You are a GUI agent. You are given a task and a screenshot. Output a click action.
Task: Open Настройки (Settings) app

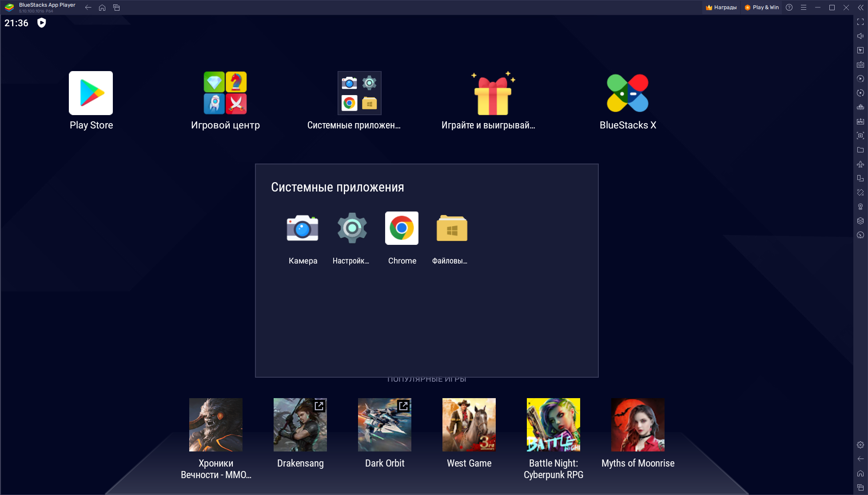pyautogui.click(x=352, y=228)
